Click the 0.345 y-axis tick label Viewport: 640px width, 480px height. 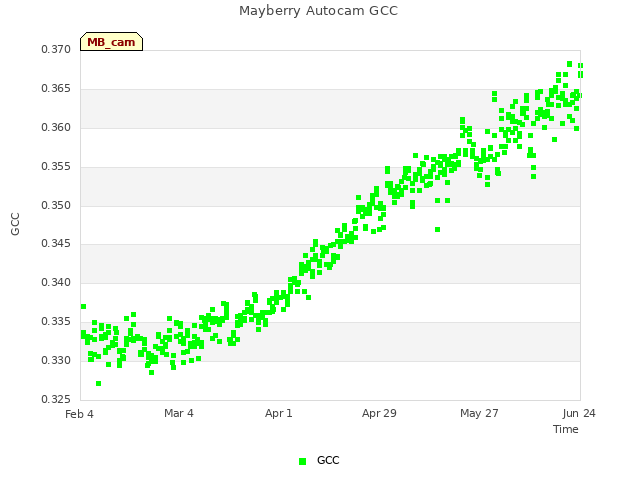(56, 244)
